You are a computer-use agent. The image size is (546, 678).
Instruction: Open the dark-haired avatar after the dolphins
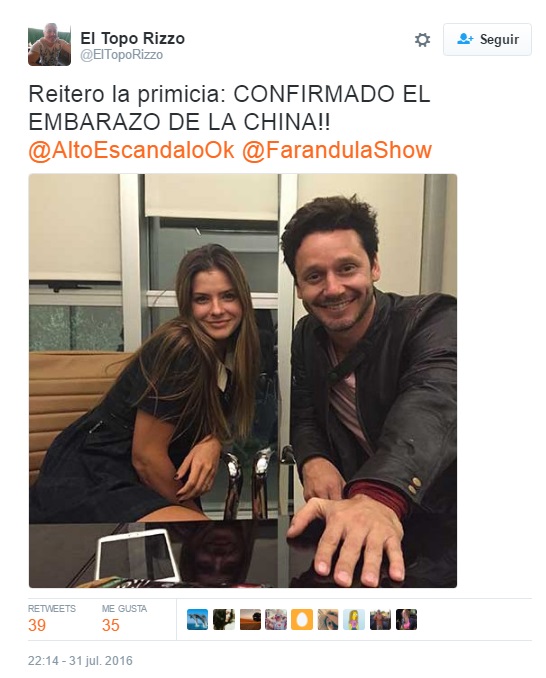coord(224,619)
